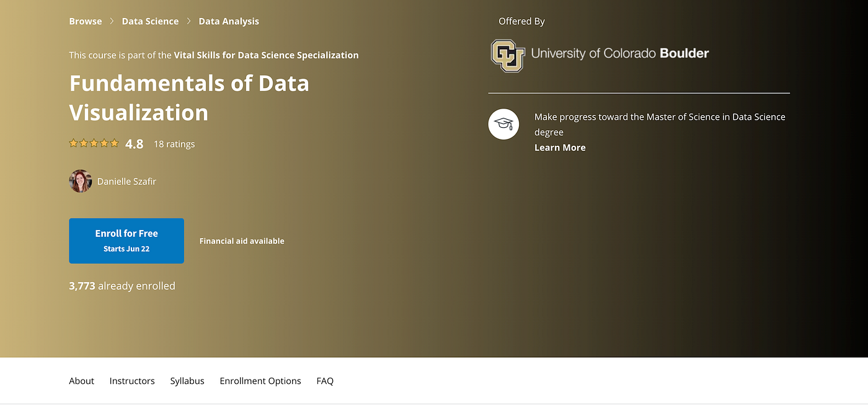
Task: Click the five-star rating icons
Action: pyautogui.click(x=94, y=143)
